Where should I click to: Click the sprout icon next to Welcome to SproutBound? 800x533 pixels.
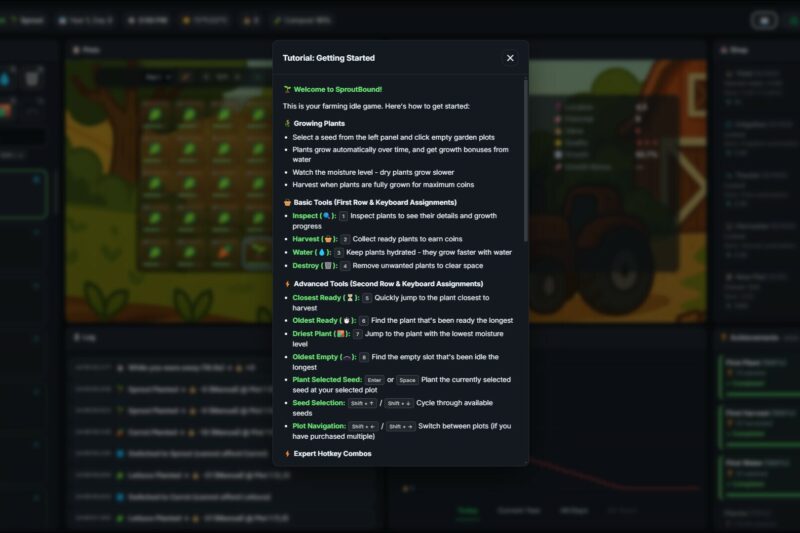pyautogui.click(x=287, y=89)
